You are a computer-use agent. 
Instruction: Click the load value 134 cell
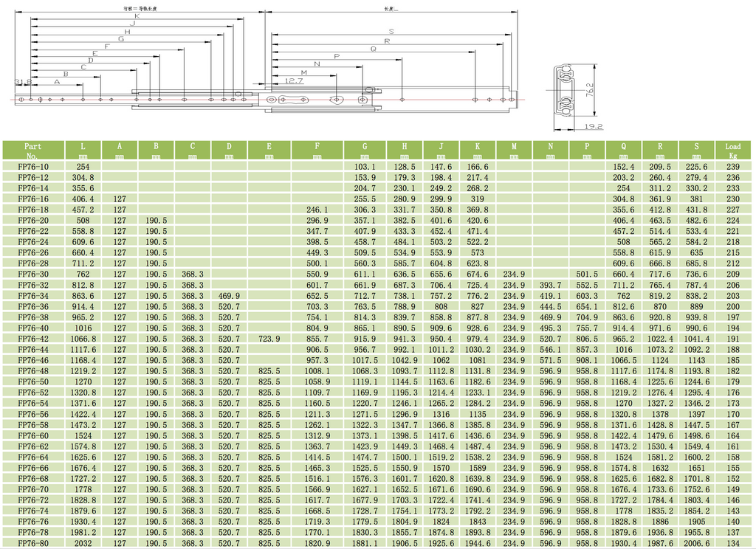(x=732, y=542)
